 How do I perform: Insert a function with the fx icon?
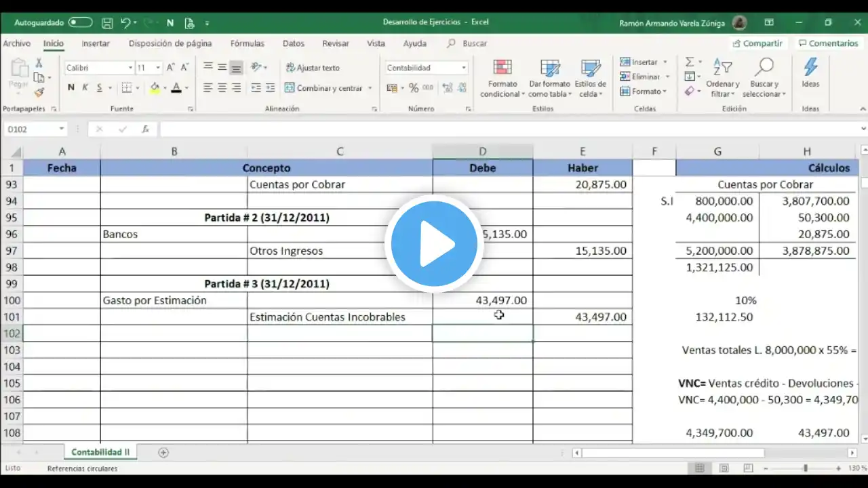pyautogui.click(x=145, y=129)
